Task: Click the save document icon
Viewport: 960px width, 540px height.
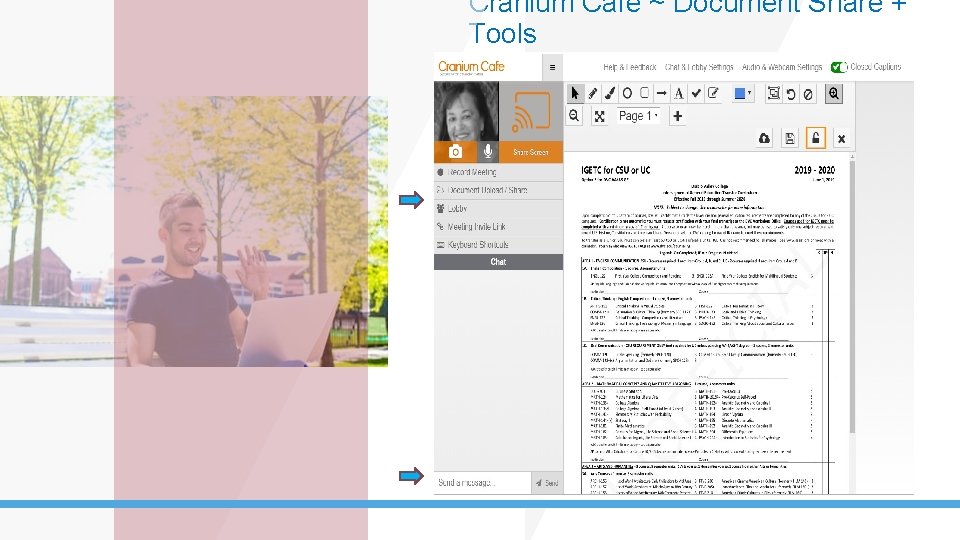Action: pos(790,138)
